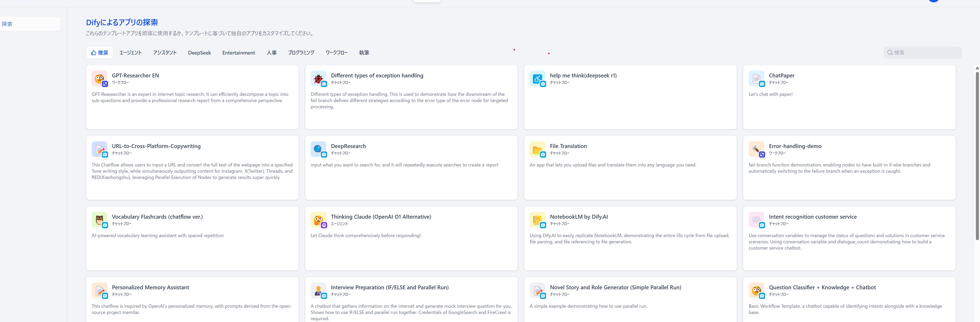Select the プログラミング category tab
The height and width of the screenshot is (322, 980).
pos(301,53)
